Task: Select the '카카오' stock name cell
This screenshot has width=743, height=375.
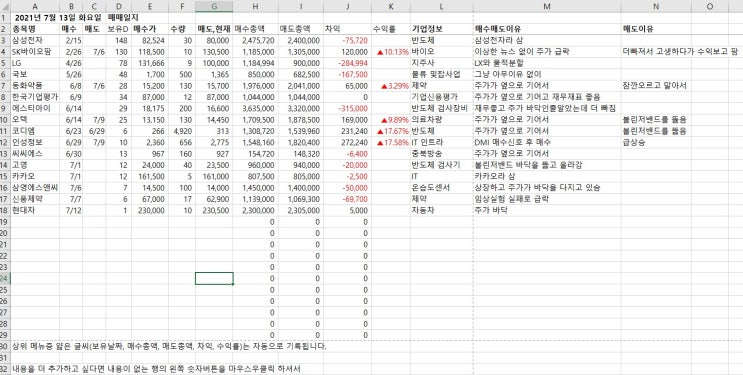Action: (x=35, y=176)
